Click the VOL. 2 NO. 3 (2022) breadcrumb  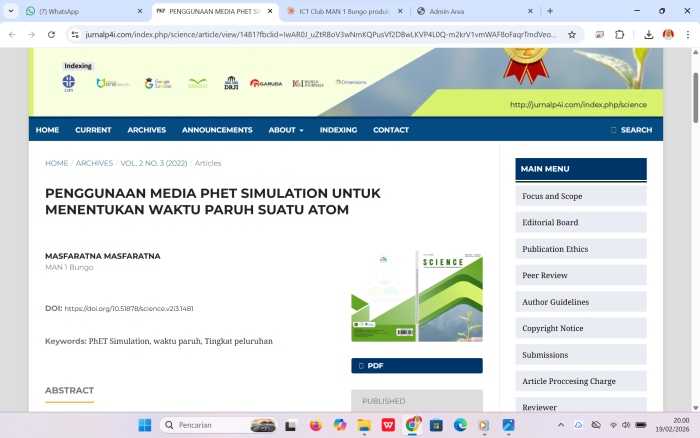click(154, 163)
